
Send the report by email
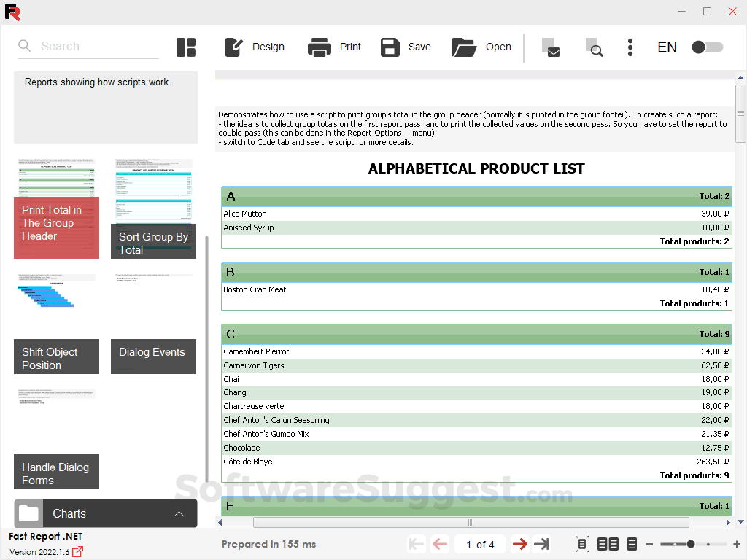pyautogui.click(x=551, y=48)
